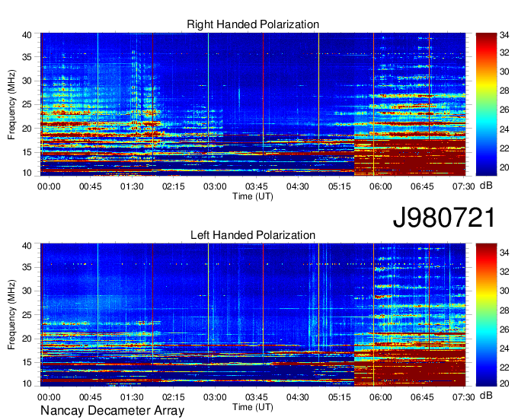Click time tick '02:15' on Left Handed plot

174,397
